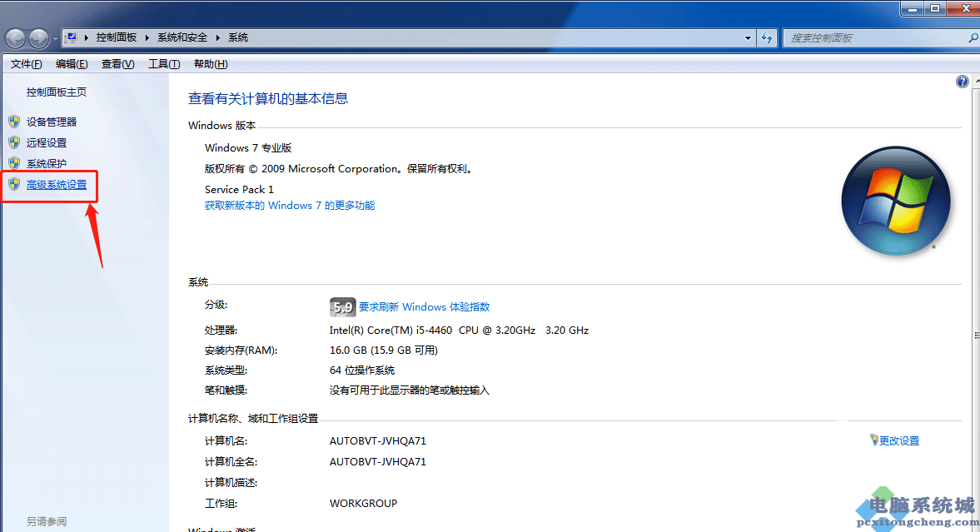Select the text Windows 7 专业版
The image size is (980, 532).
coord(248,148)
